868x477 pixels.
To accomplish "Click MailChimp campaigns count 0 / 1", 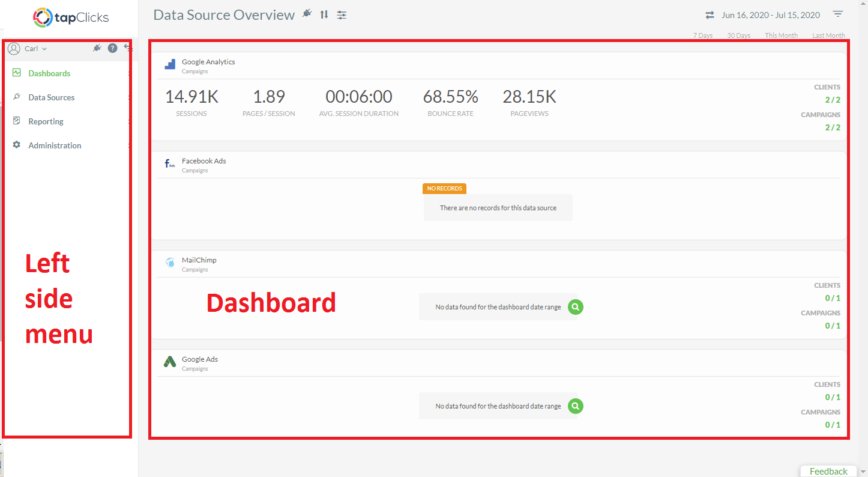I will click(x=833, y=326).
